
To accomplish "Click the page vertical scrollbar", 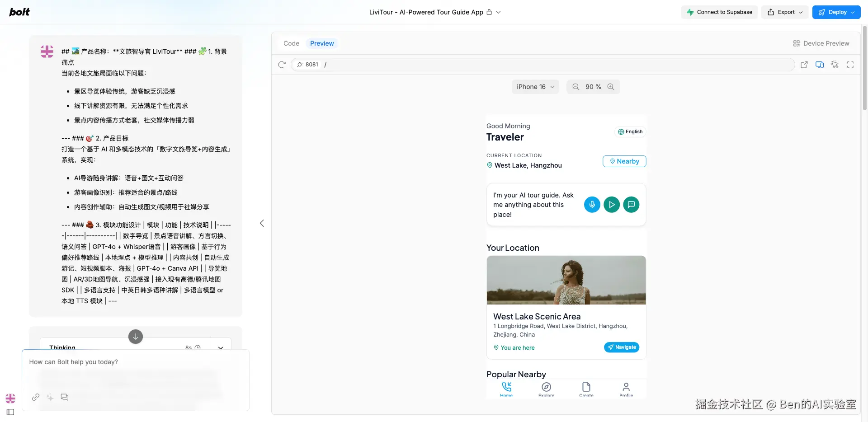I will pyautogui.click(x=864, y=68).
